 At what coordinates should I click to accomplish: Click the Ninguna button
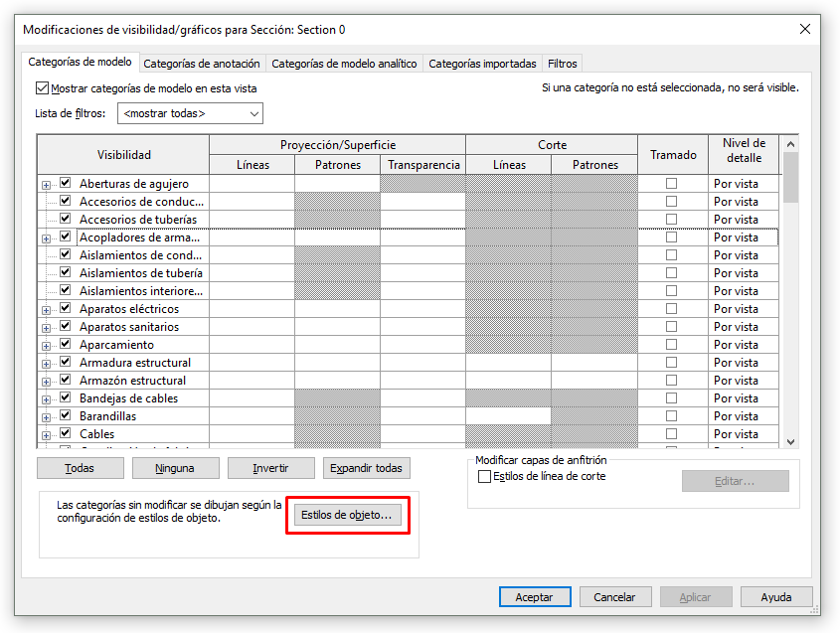tap(176, 468)
